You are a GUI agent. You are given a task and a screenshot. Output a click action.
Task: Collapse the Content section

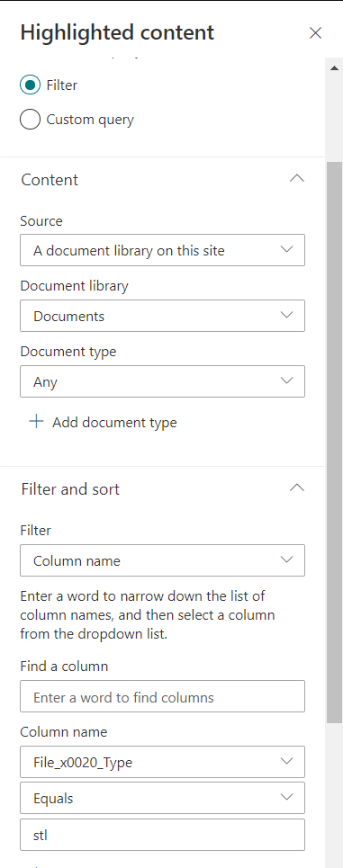(297, 179)
